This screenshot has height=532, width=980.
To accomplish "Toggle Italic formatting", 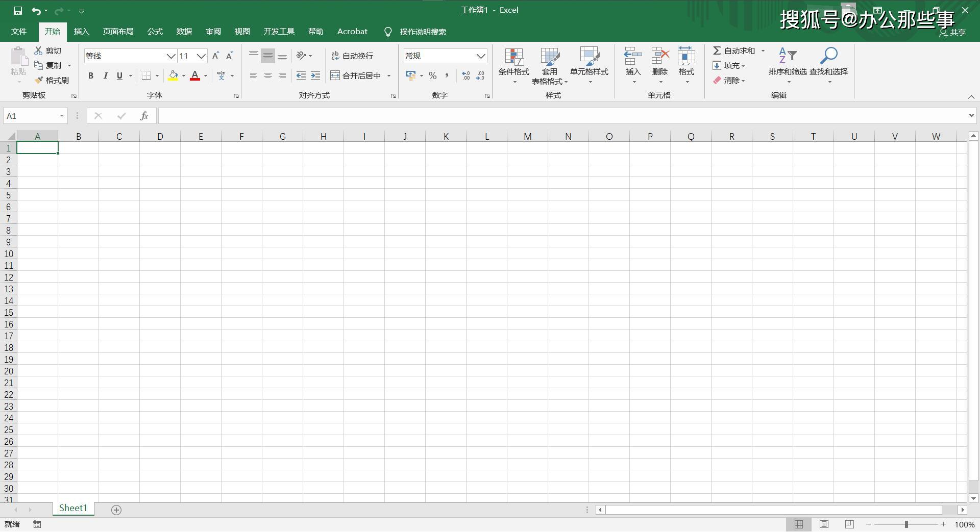I will [105, 75].
